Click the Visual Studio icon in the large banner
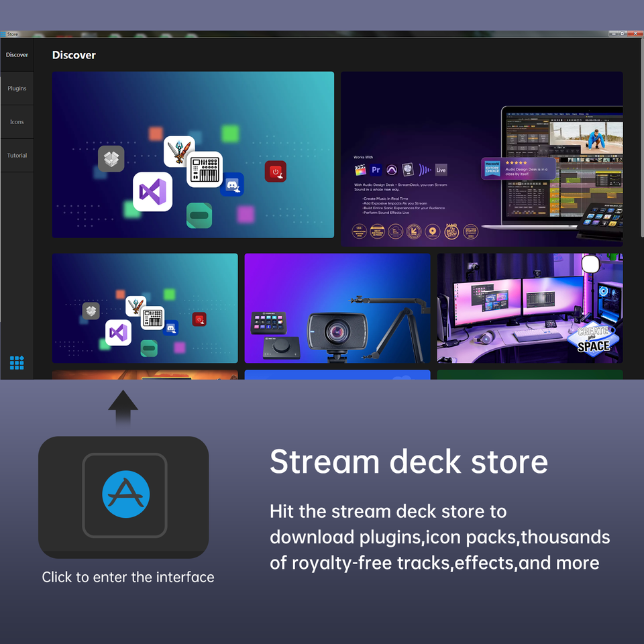 pos(152,192)
